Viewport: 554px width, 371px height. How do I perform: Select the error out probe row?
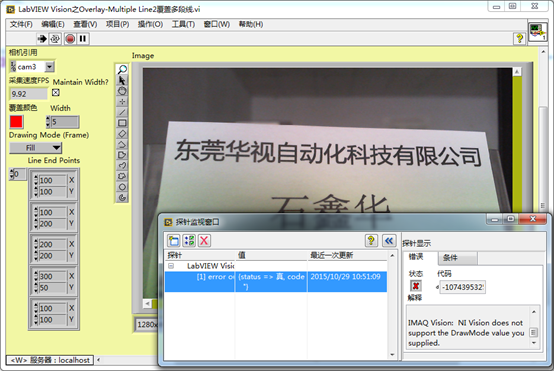coord(276,282)
